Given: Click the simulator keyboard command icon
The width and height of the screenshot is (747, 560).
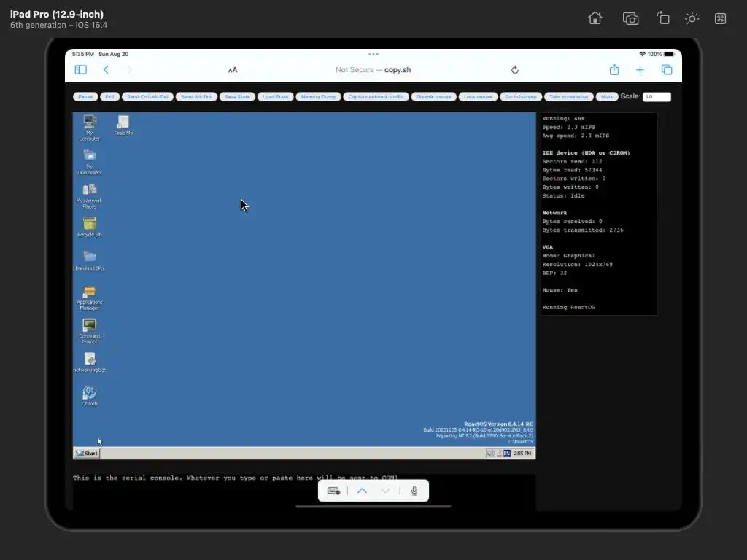Looking at the screenshot, I should click(720, 18).
